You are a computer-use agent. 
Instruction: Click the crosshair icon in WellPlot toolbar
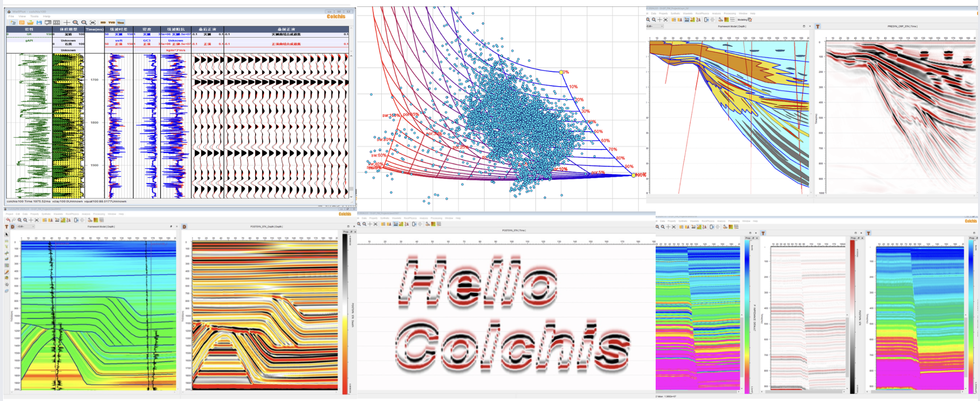coord(67,22)
